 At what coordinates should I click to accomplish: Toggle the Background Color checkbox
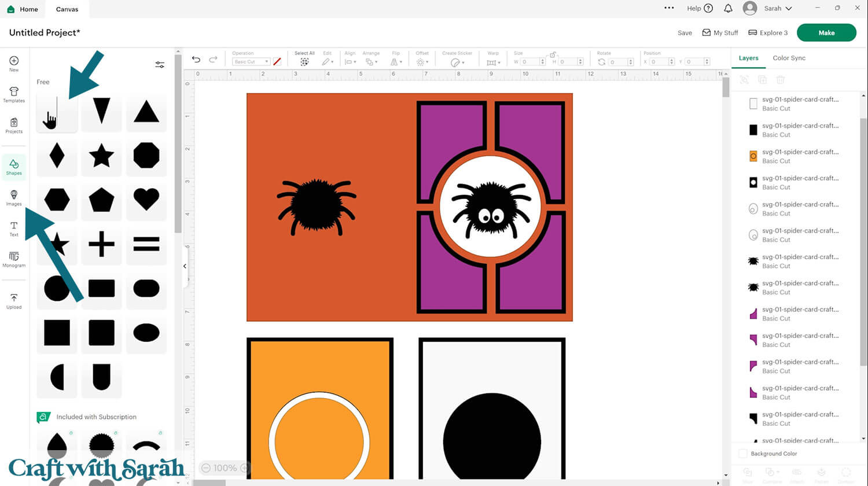click(743, 454)
